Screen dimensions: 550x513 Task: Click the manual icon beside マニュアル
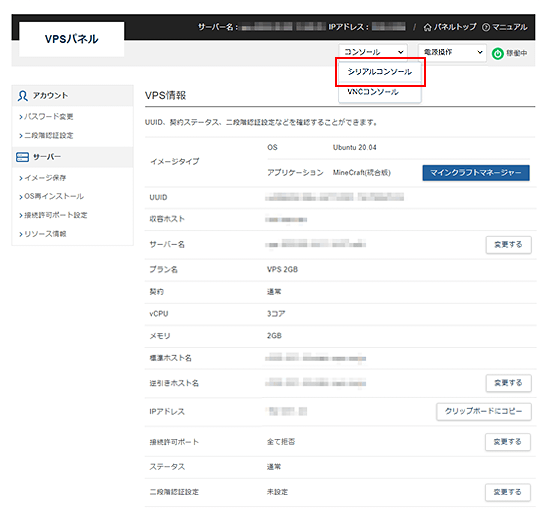point(486,27)
